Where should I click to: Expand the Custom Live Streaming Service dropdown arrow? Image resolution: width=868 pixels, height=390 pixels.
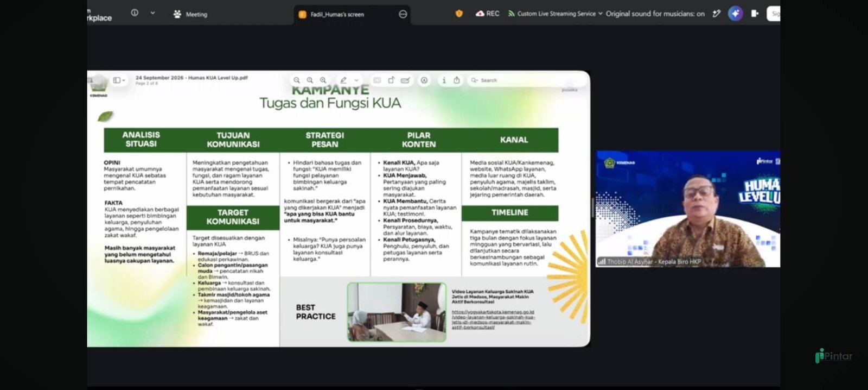click(x=601, y=14)
